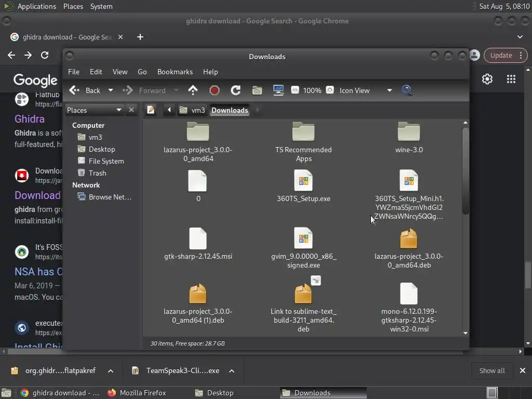This screenshot has height=399, width=532.
Task: Open the Back history dropdown arrow
Action: 111,90
